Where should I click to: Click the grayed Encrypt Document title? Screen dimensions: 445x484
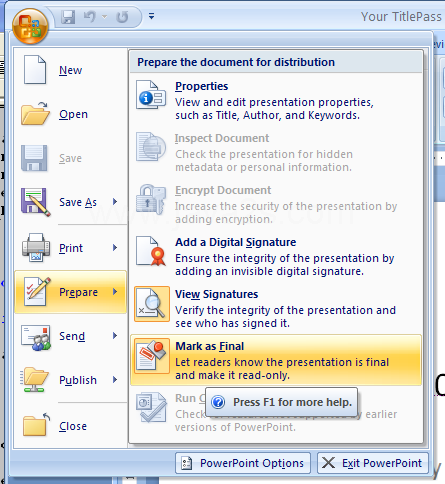tap(223, 190)
